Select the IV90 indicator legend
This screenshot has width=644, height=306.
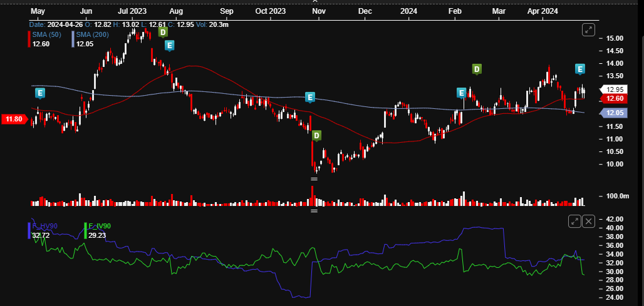click(100, 226)
